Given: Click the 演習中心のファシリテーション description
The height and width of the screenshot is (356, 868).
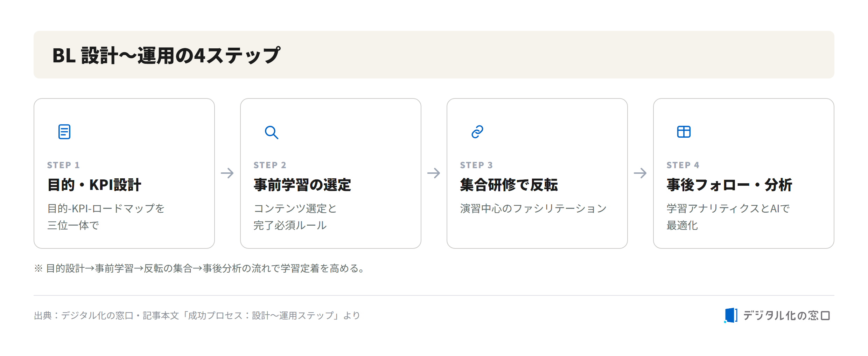Looking at the screenshot, I should [533, 208].
